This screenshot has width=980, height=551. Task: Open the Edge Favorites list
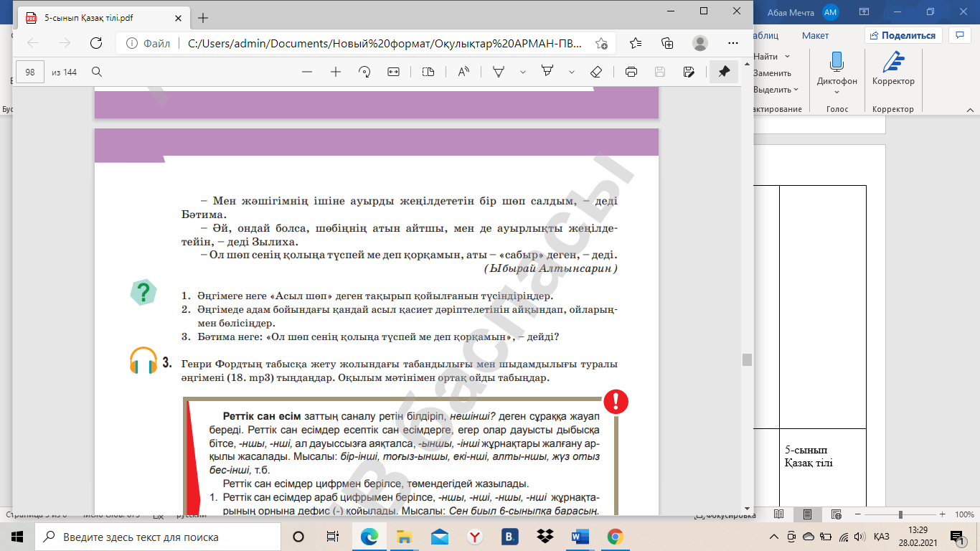point(635,43)
